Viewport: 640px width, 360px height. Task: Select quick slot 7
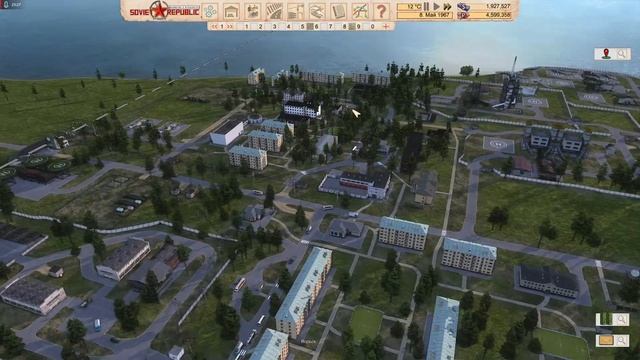(x=331, y=27)
